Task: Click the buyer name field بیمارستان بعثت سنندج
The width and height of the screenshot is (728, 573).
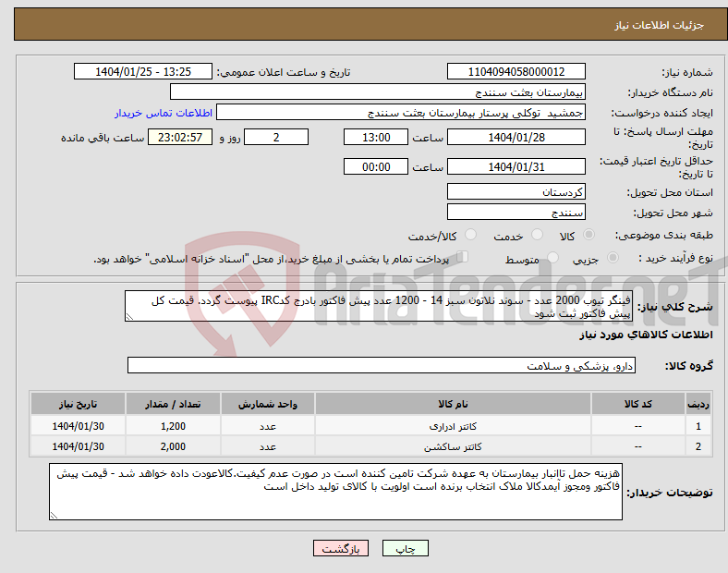Action: click(x=378, y=91)
